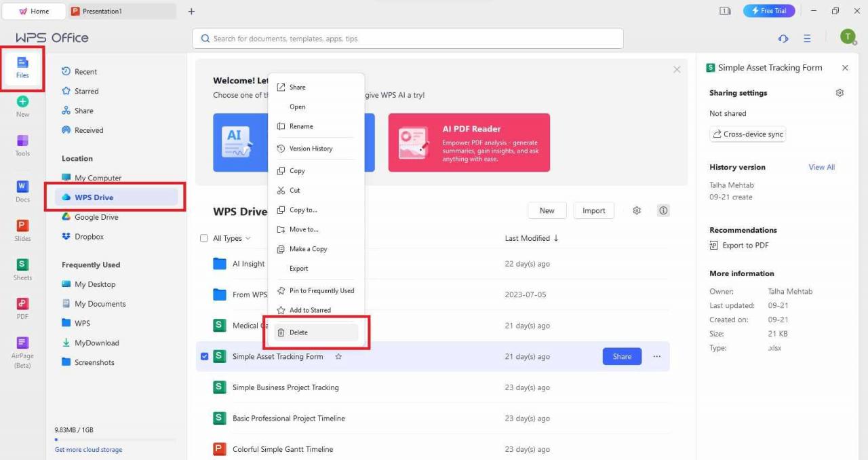Sort files by Last Modified order
Screen dimensions: 868x460
pyautogui.click(x=531, y=238)
